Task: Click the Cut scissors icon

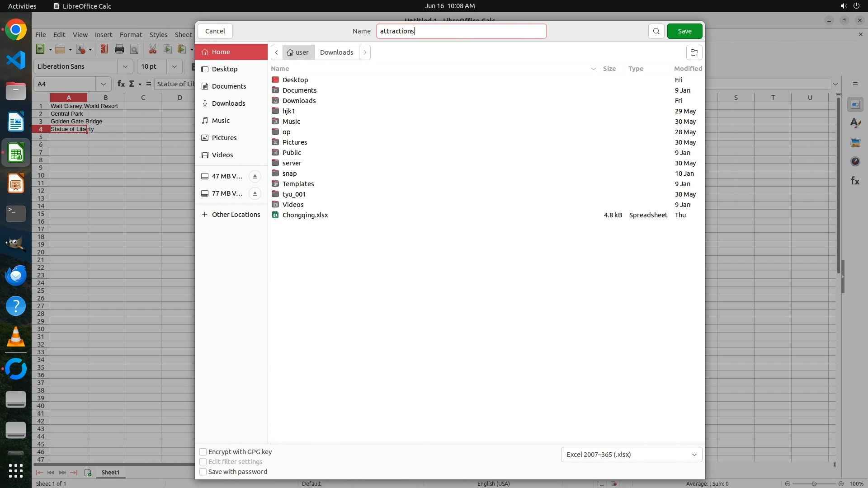Action: click(x=153, y=49)
